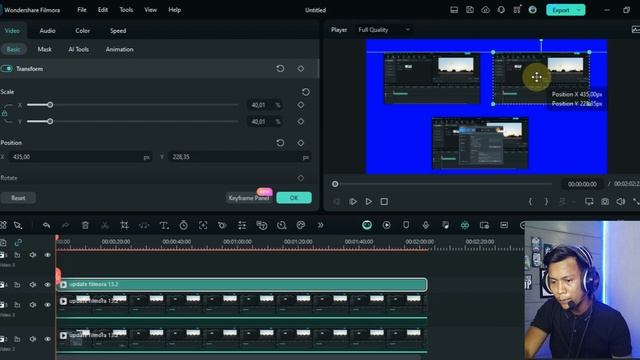The width and height of the screenshot is (640, 360).
Task: Hide Video 5 track with eye icon
Action: point(47,255)
